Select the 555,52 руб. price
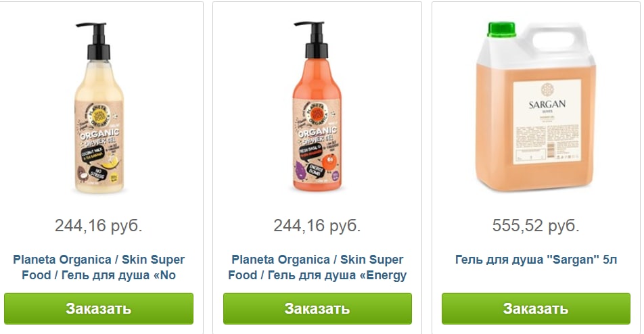Viewport: 644px width, 334px height. point(536,225)
